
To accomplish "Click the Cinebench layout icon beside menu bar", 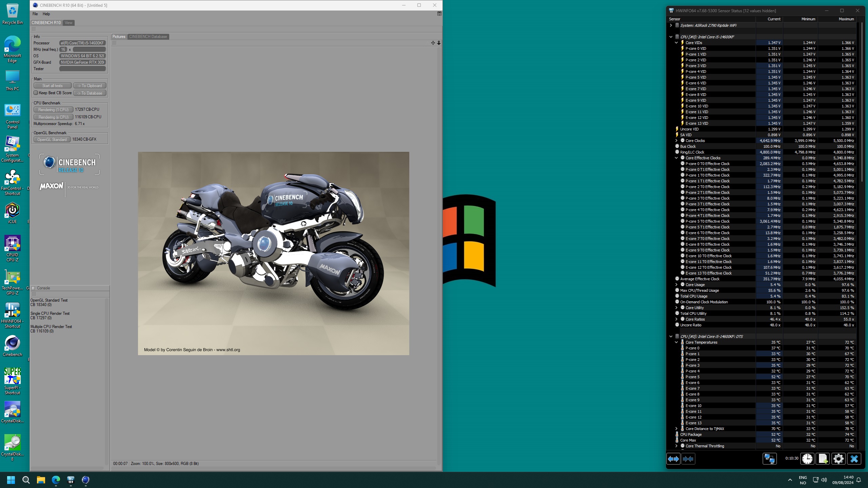I will tap(439, 14).
